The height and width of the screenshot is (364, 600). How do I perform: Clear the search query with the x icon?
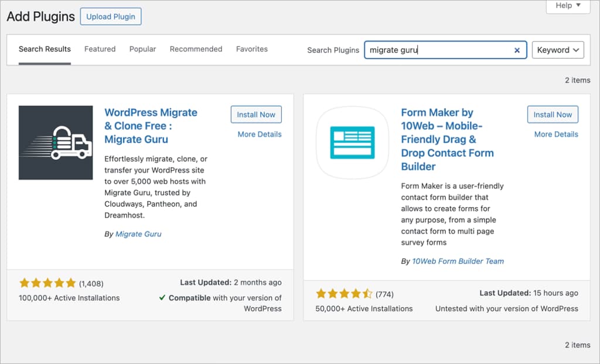click(x=516, y=50)
